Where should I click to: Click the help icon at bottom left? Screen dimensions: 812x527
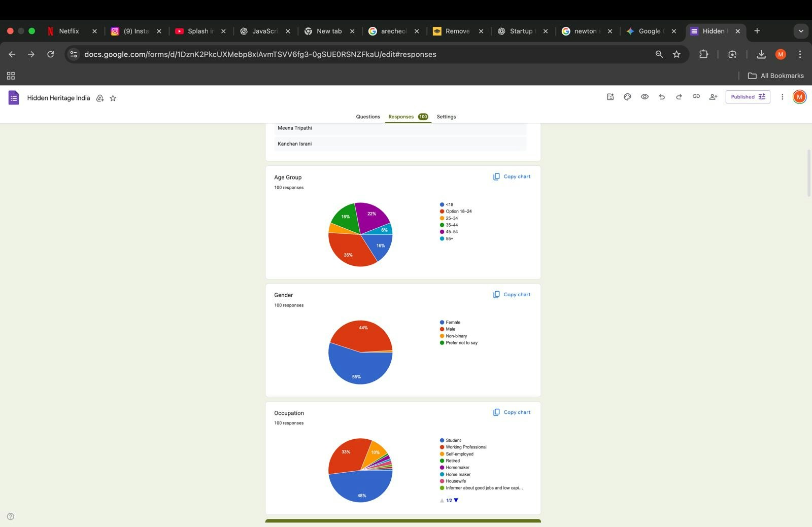click(x=11, y=516)
